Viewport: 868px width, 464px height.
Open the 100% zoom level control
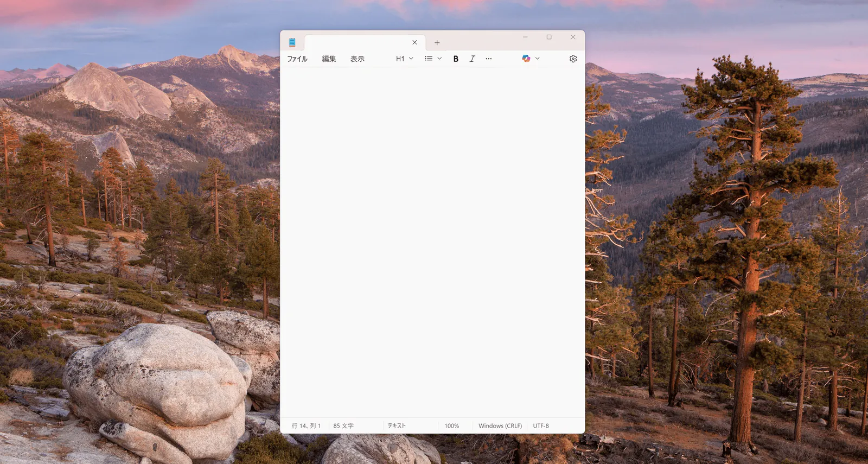451,426
